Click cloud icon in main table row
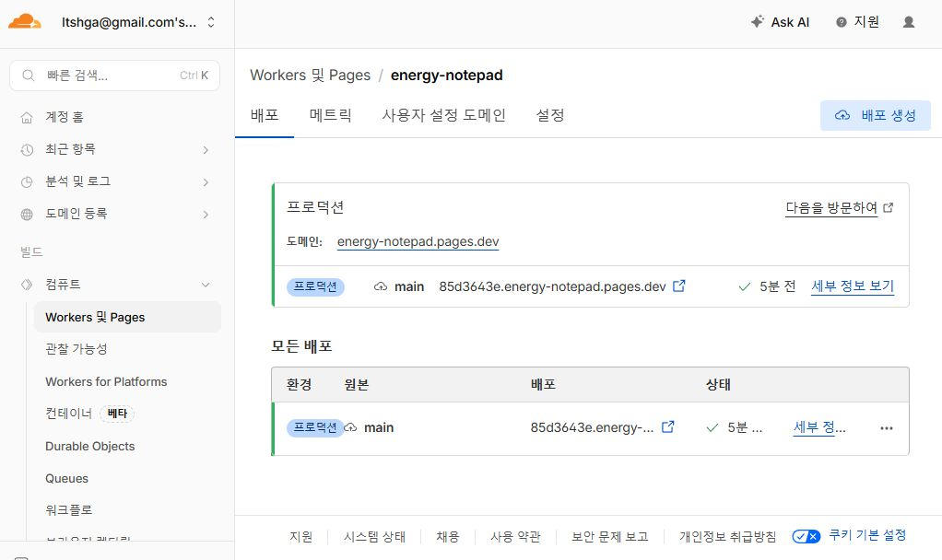This screenshot has width=942, height=560. (x=351, y=427)
